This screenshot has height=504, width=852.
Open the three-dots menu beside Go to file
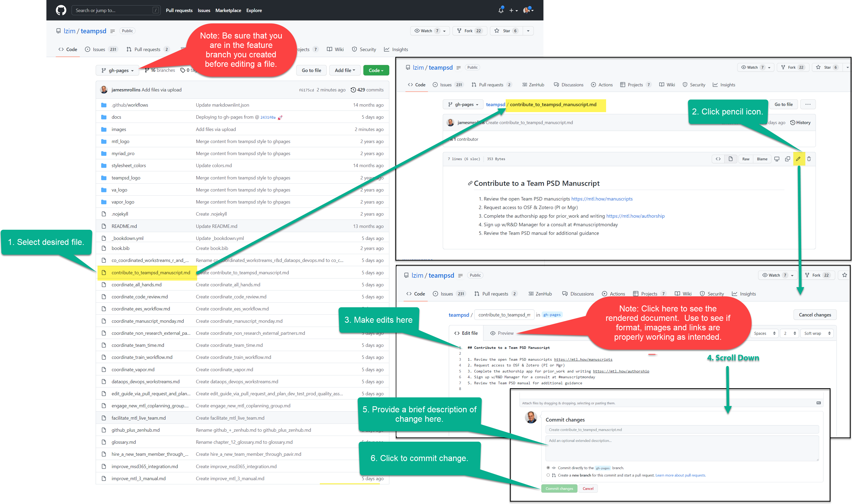click(x=808, y=105)
